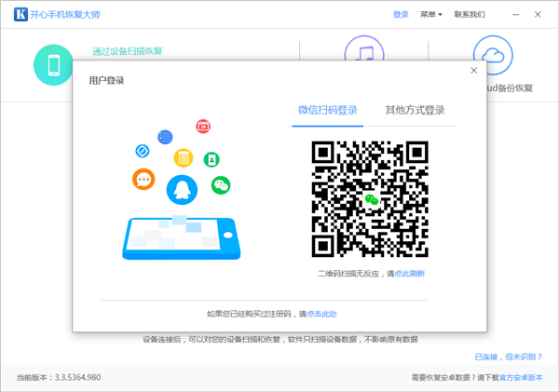Click the app logo K icon

(x=20, y=14)
